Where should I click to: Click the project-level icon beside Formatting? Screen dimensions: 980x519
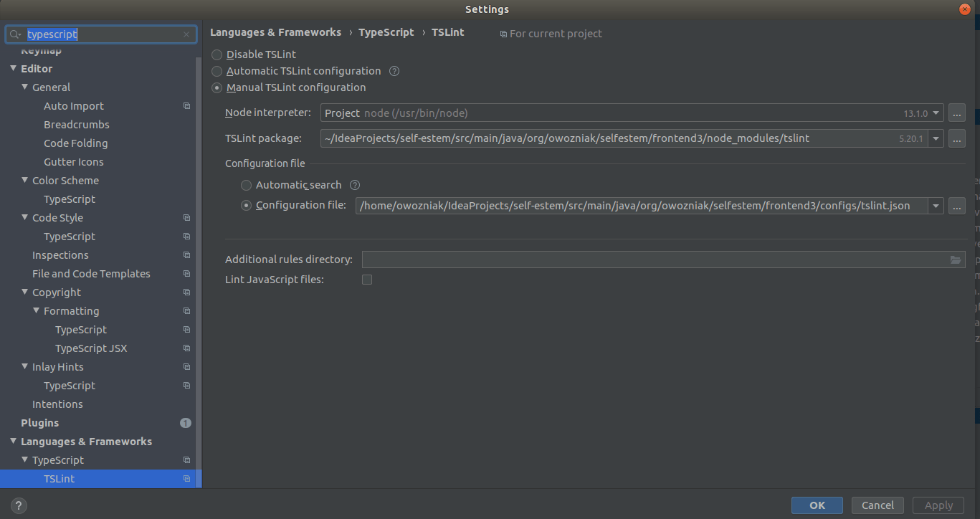coord(186,311)
